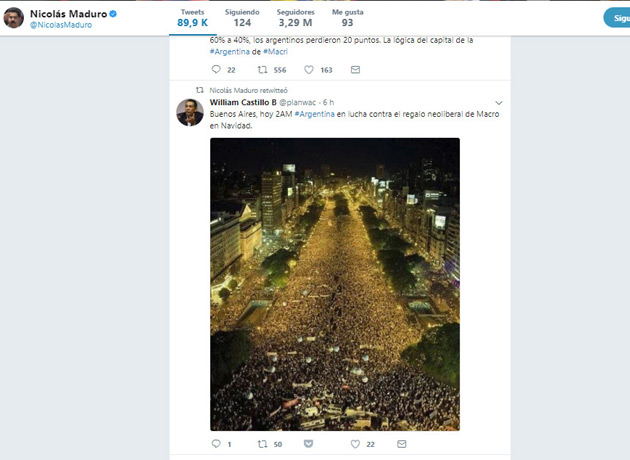Click Nicolás Maduro's header profile avatar
This screenshot has height=460, width=630.
coord(14,18)
